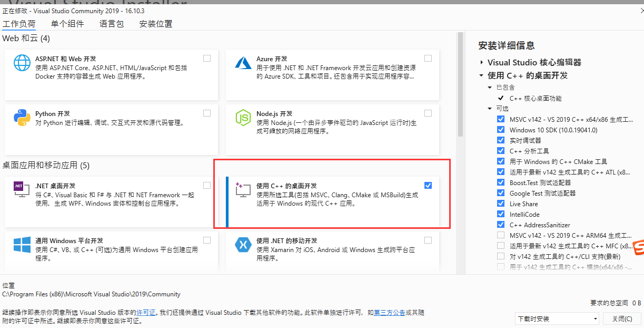Click the Xamarin 移动开发 icon
The height and width of the screenshot is (328, 644).
point(243,244)
